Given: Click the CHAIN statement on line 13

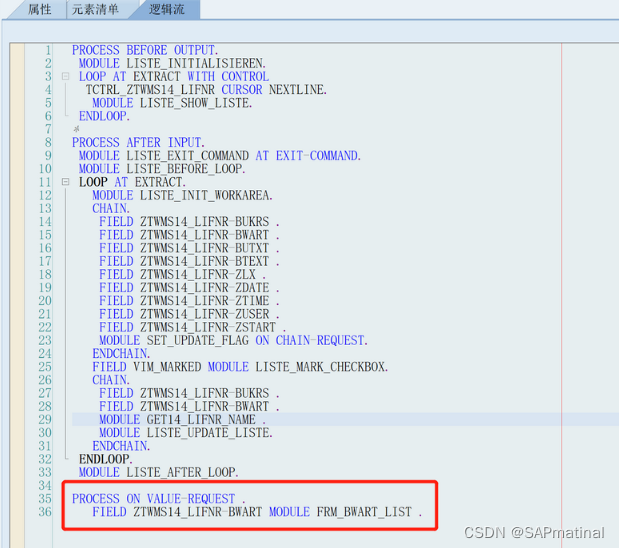Looking at the screenshot, I should click(x=111, y=208).
